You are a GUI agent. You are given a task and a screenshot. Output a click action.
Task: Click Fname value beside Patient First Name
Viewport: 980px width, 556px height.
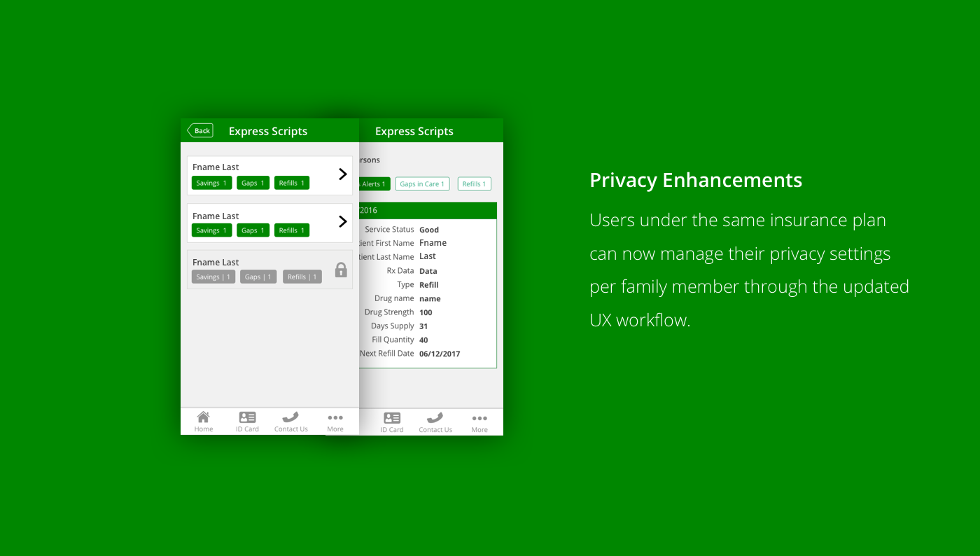tap(433, 243)
